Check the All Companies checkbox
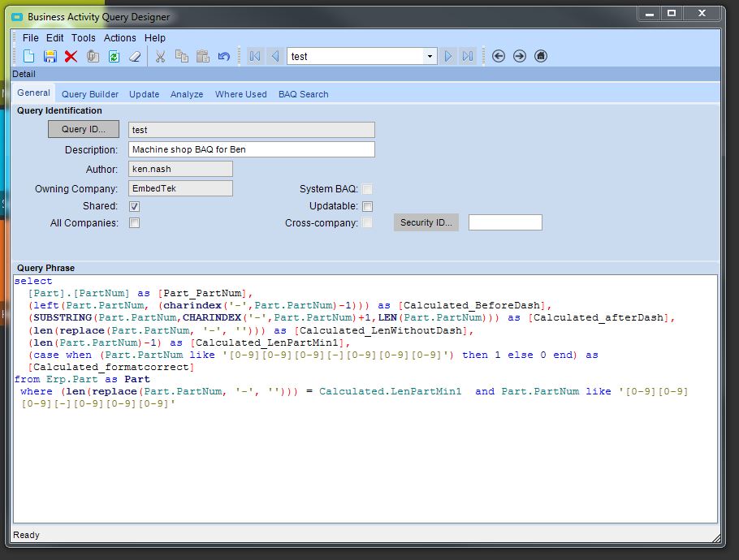 [x=135, y=222]
